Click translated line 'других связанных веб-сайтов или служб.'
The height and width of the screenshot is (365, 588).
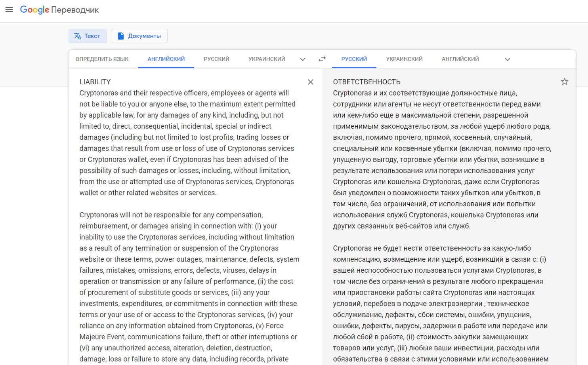(402, 226)
